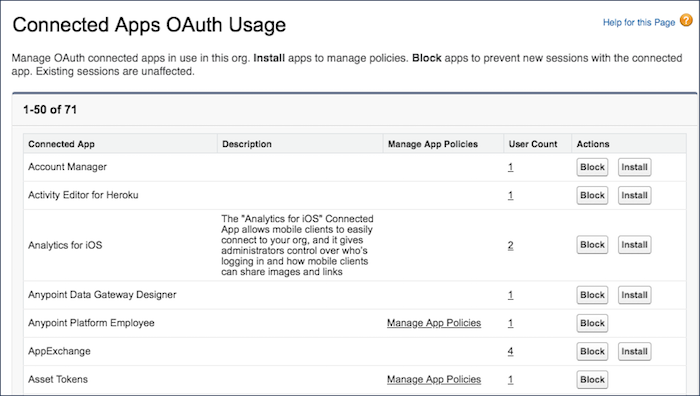Click the 1-50 of 71 record count
This screenshot has width=700, height=396.
50,109
